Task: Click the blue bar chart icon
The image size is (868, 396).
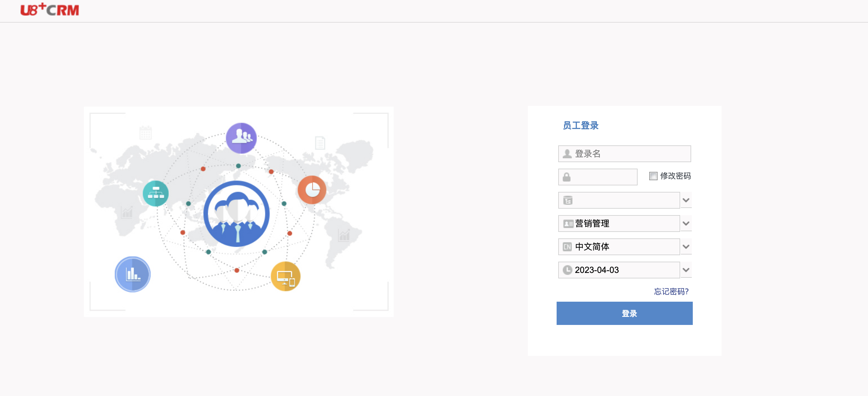Action: pyautogui.click(x=133, y=274)
